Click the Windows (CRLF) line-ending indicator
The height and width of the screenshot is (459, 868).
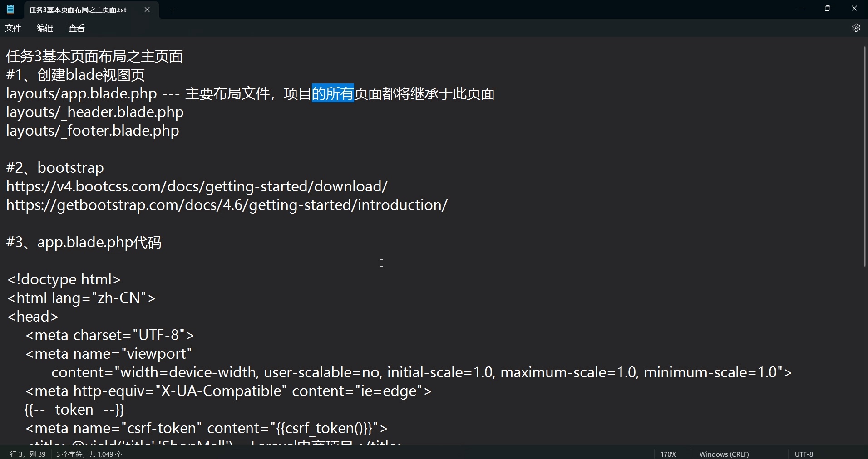coord(724,454)
